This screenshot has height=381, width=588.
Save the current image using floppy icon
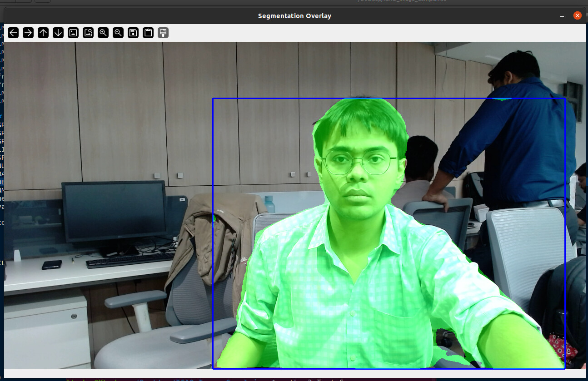[133, 33]
